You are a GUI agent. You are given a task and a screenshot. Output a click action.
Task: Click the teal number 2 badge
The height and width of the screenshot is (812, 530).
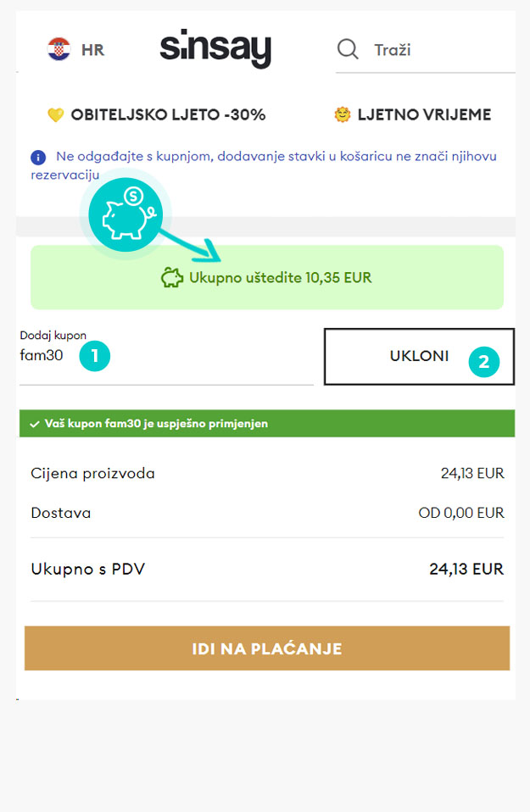click(x=484, y=361)
